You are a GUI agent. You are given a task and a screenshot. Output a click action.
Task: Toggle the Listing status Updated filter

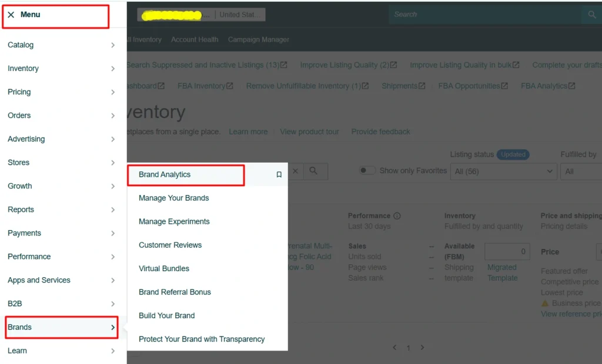[513, 154]
